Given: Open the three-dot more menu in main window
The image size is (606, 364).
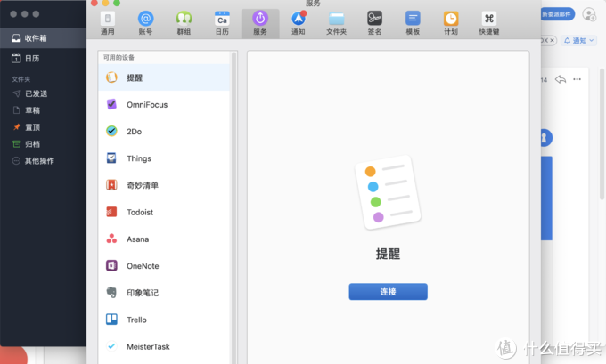Looking at the screenshot, I should (x=577, y=79).
